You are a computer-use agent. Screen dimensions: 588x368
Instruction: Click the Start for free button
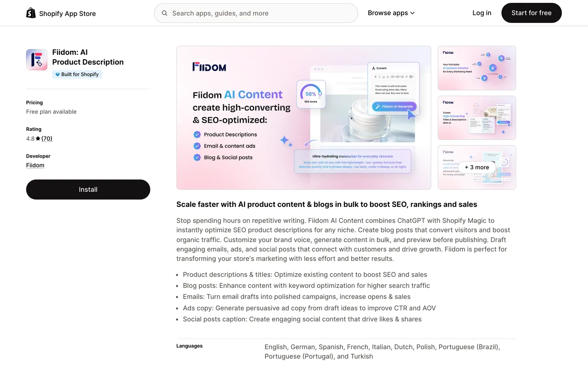(x=532, y=13)
